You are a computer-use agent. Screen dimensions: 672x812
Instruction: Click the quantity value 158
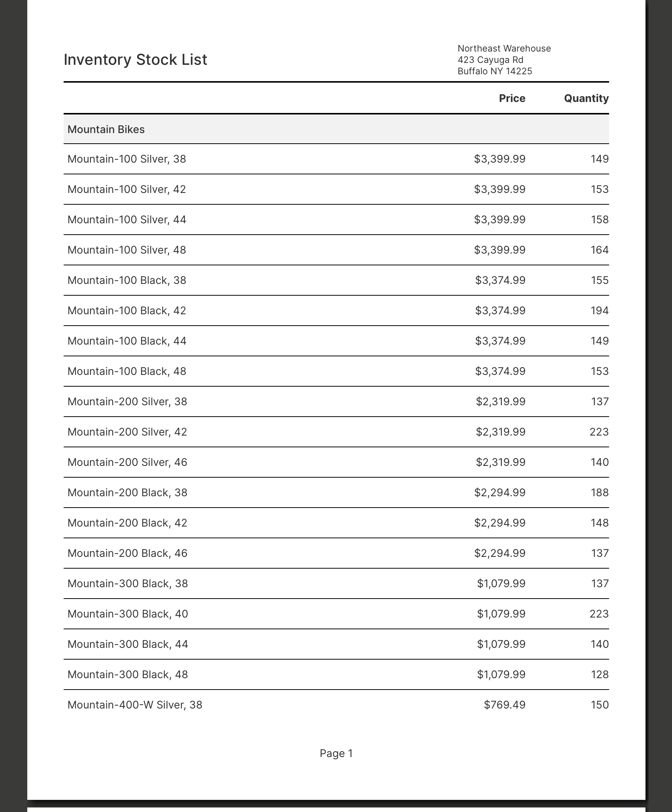pyautogui.click(x=599, y=219)
